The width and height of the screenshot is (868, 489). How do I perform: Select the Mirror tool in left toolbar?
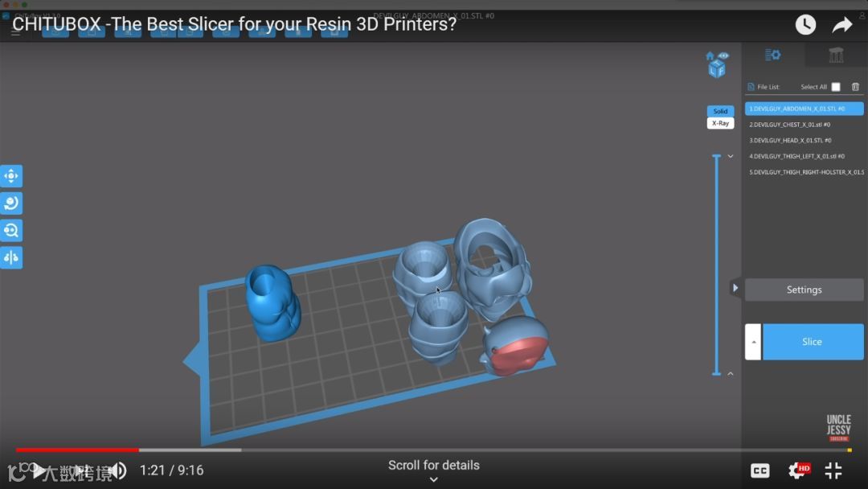11,257
